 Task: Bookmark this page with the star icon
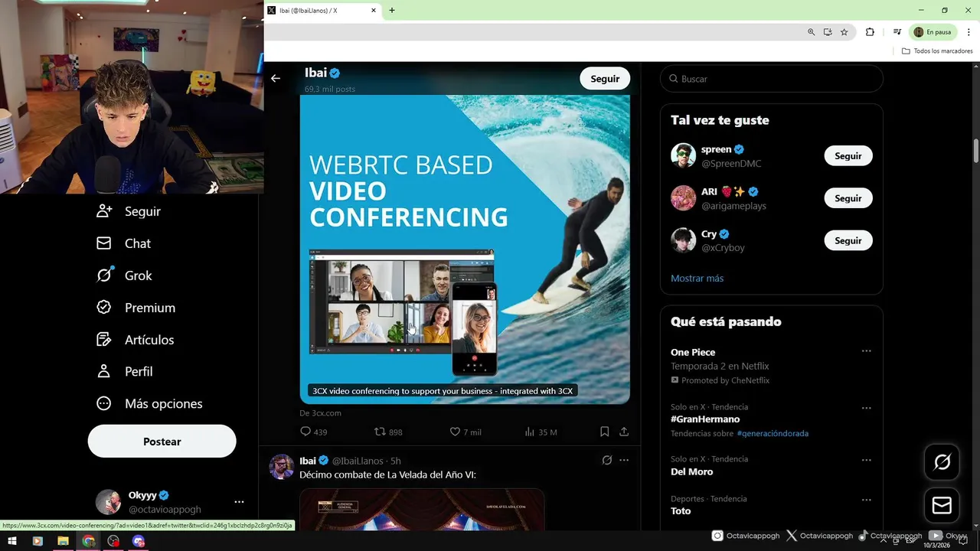click(844, 32)
